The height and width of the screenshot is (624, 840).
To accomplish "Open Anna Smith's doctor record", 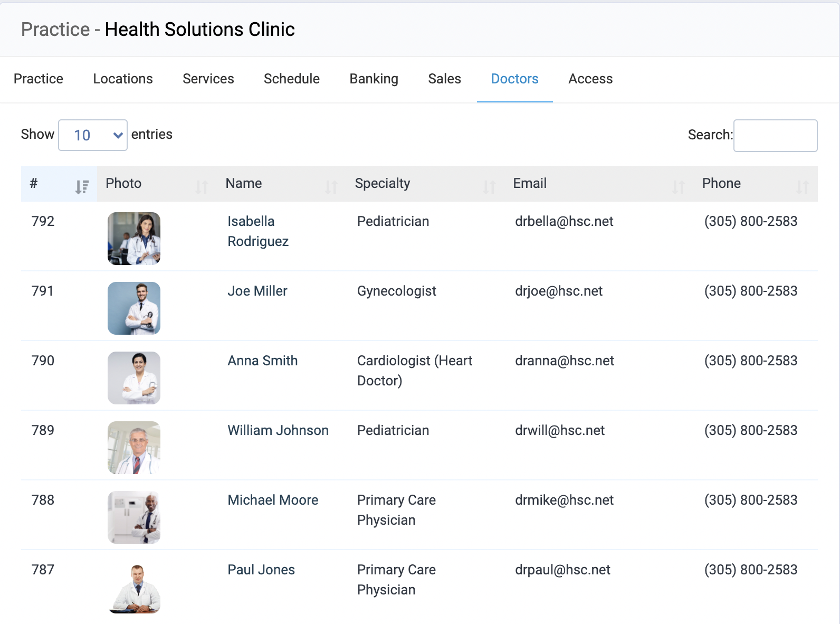I will pos(262,361).
